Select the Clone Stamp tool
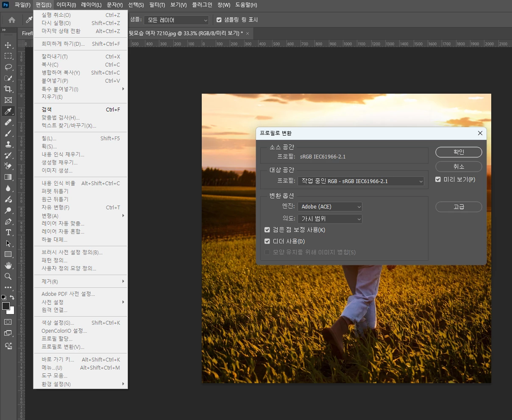 pos(8,144)
